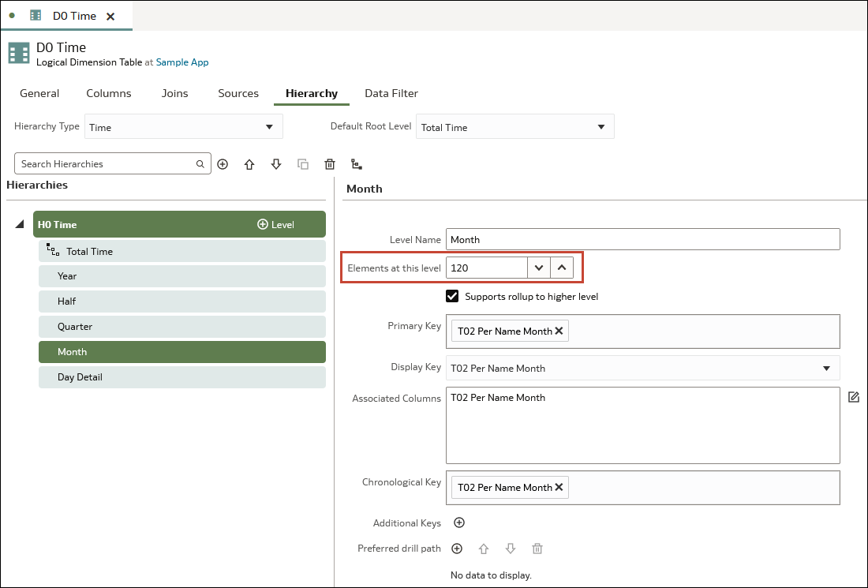The height and width of the screenshot is (588, 868).
Task: Duplicate the selected hierarchy item
Action: coord(303,164)
